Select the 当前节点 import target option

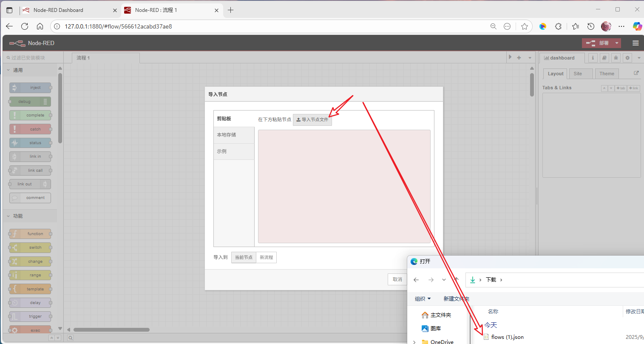coord(244,257)
